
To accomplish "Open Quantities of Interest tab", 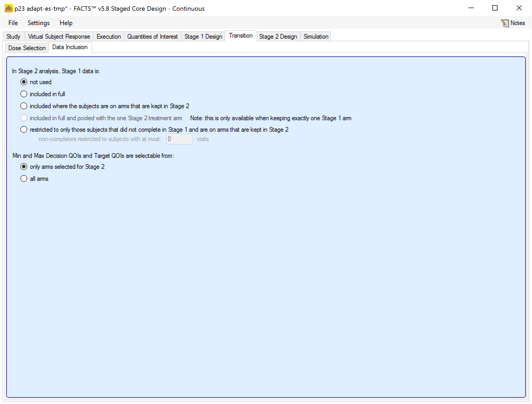I will coord(152,37).
